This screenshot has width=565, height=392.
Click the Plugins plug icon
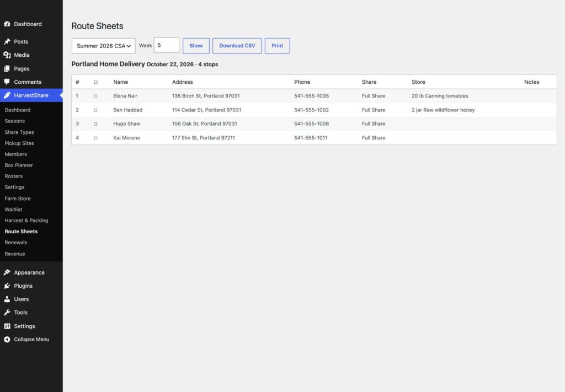[x=7, y=286]
